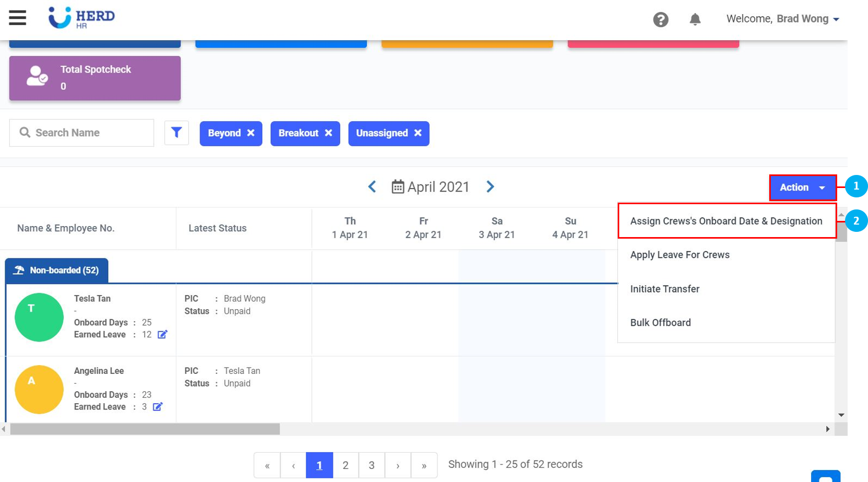The width and height of the screenshot is (868, 482).
Task: Edit Angelina Lee's earned leave
Action: click(x=158, y=406)
